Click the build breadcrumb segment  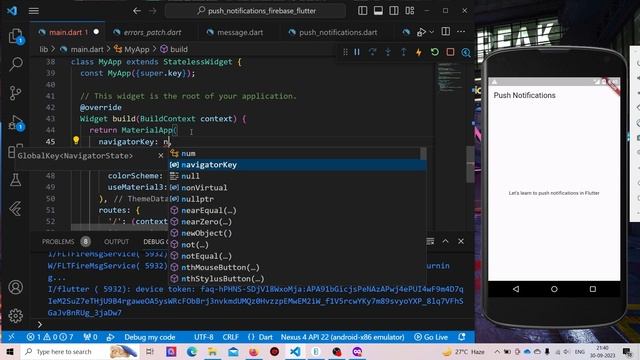click(x=179, y=49)
